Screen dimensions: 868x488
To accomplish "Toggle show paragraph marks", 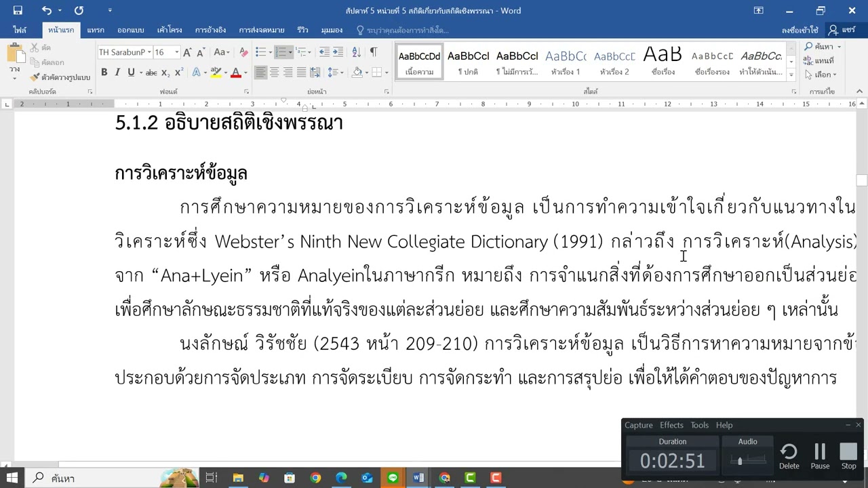I will click(x=373, y=52).
